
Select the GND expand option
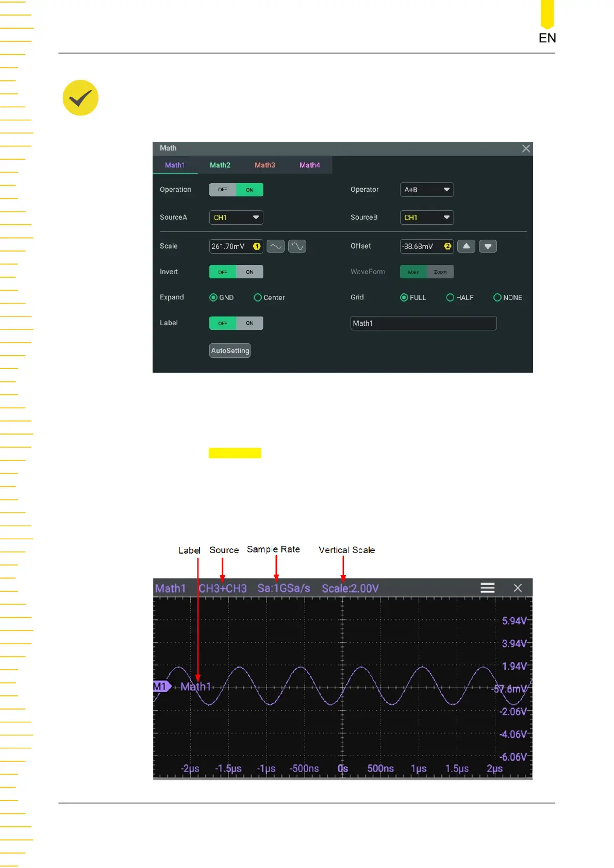coord(222,297)
